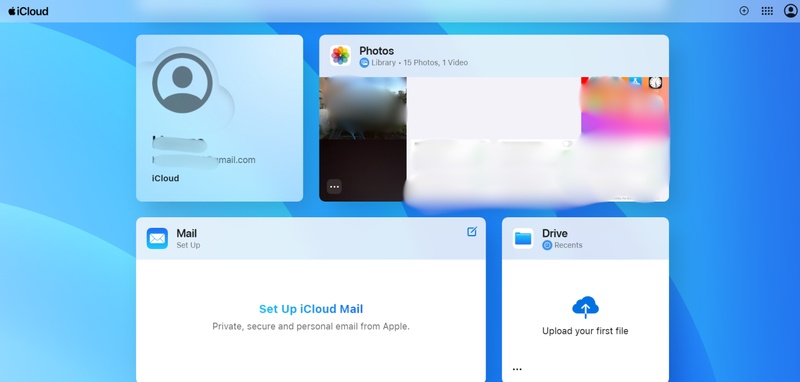Open the Mail app icon
The image size is (800, 382).
157,238
